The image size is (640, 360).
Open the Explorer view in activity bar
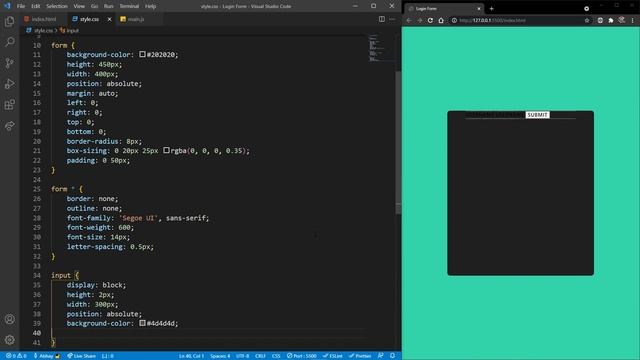point(9,21)
